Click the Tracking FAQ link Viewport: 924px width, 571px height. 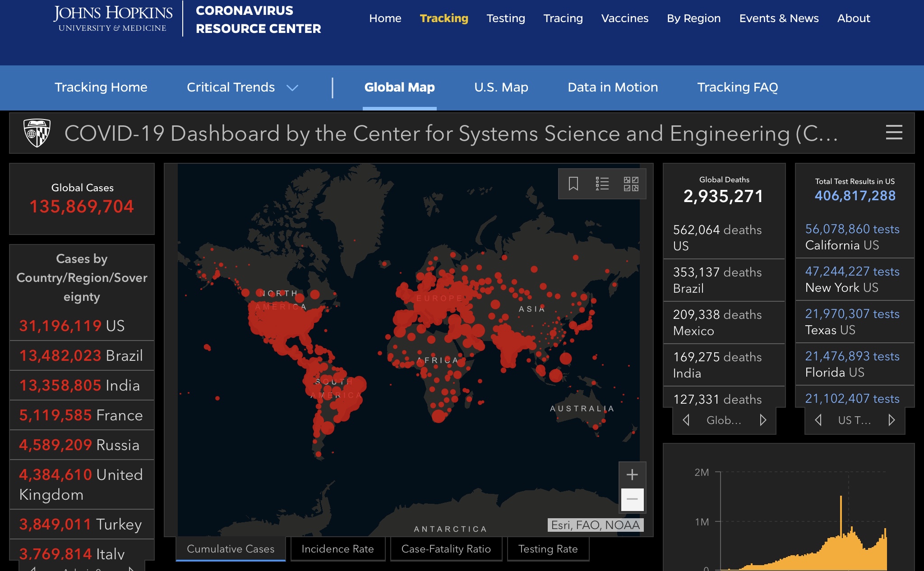point(737,87)
